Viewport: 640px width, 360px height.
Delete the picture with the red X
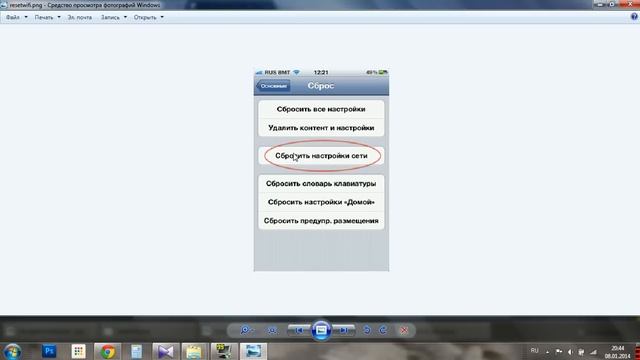pos(404,330)
